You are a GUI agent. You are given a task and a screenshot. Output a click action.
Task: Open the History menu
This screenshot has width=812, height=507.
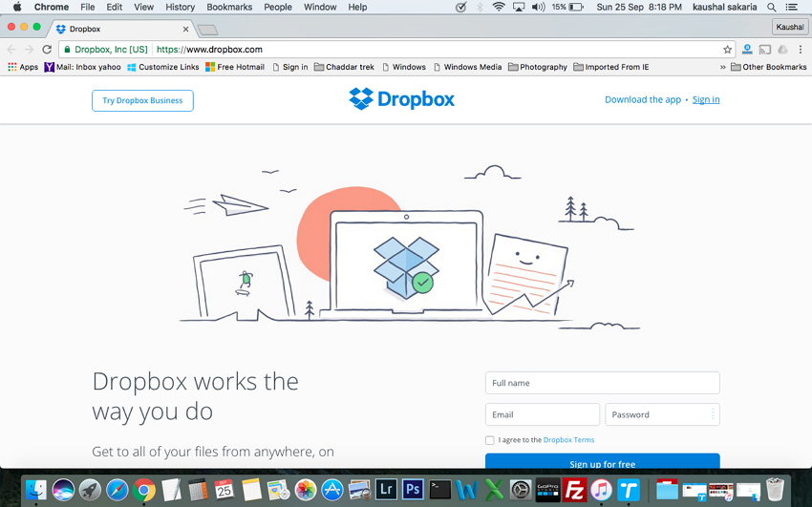pos(180,7)
